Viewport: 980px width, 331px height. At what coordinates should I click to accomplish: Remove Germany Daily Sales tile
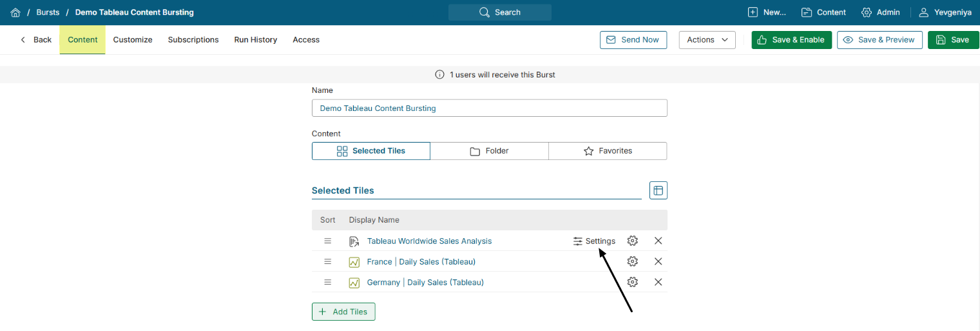coord(658,282)
